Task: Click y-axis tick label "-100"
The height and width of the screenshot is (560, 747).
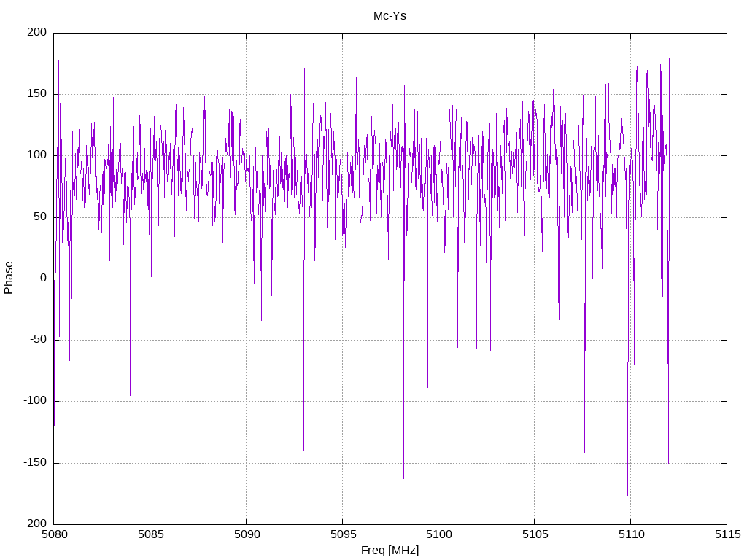Action: click(35, 401)
